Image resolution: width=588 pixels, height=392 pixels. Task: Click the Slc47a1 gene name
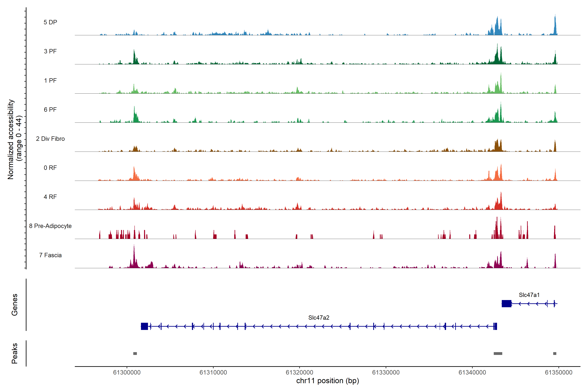point(529,295)
